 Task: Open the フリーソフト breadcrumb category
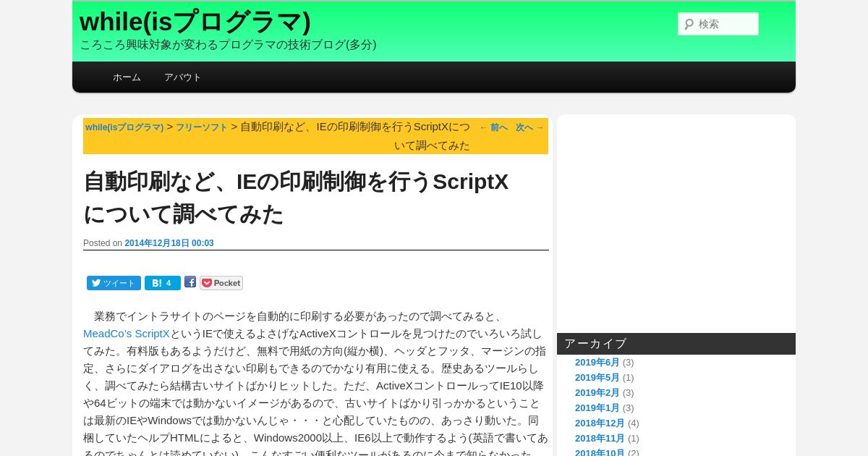pos(202,127)
